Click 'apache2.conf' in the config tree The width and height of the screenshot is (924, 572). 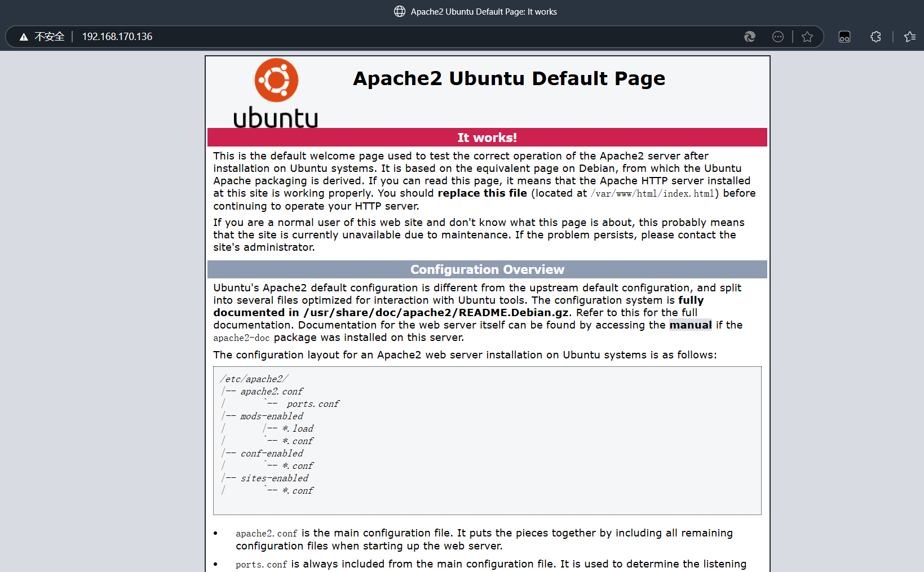point(272,391)
